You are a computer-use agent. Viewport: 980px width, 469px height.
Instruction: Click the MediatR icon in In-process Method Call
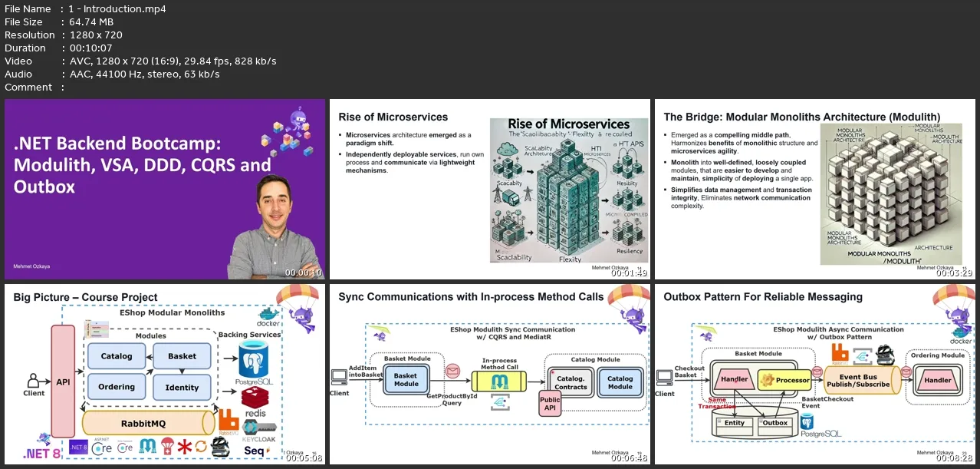[500, 380]
